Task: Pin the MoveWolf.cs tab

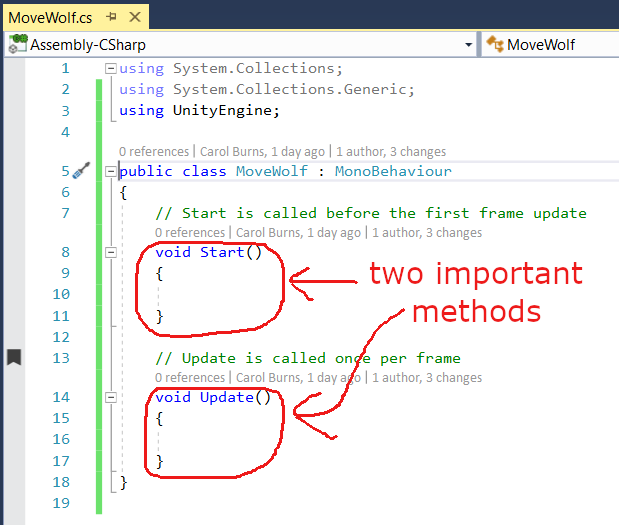Action: (112, 17)
